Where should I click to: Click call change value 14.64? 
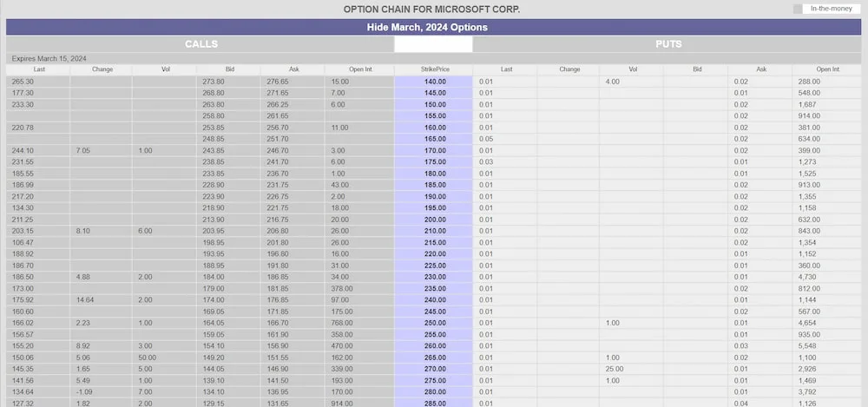85,300
